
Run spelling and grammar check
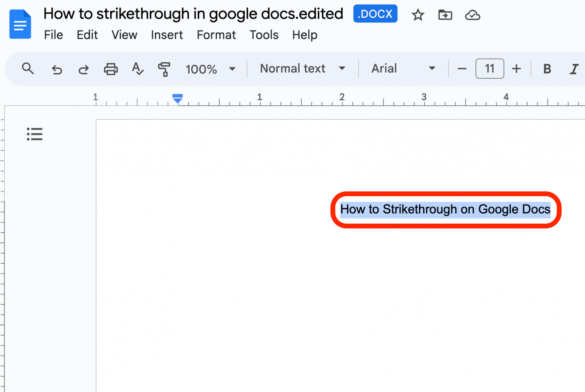[137, 69]
